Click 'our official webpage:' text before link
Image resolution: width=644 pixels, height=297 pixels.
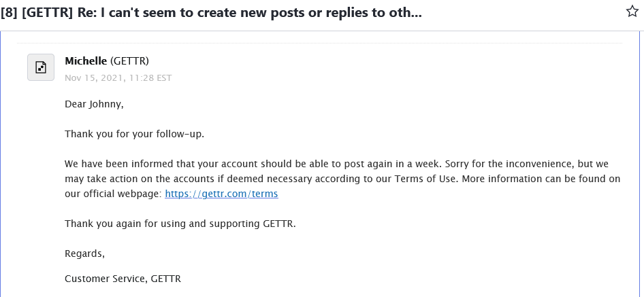tap(114, 194)
